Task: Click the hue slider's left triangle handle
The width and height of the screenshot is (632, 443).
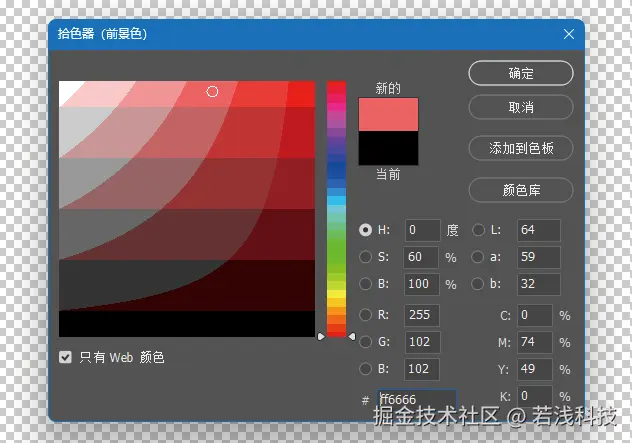Action: (321, 336)
